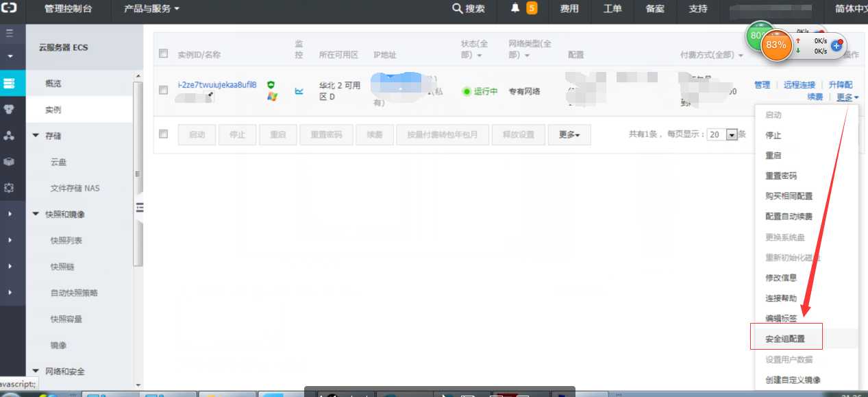Open the database service icon in sidebar
This screenshot has height=397, width=868.
pyautogui.click(x=10, y=110)
